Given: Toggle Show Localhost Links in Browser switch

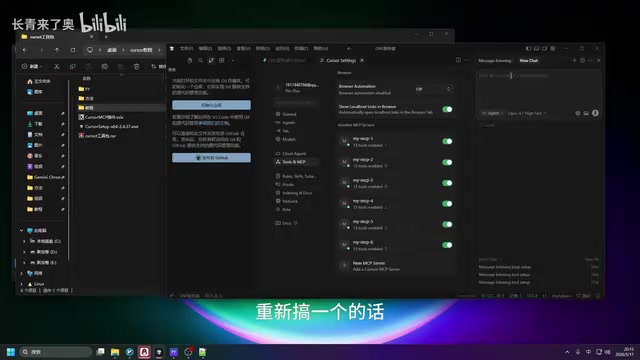Looking at the screenshot, I should tap(447, 109).
